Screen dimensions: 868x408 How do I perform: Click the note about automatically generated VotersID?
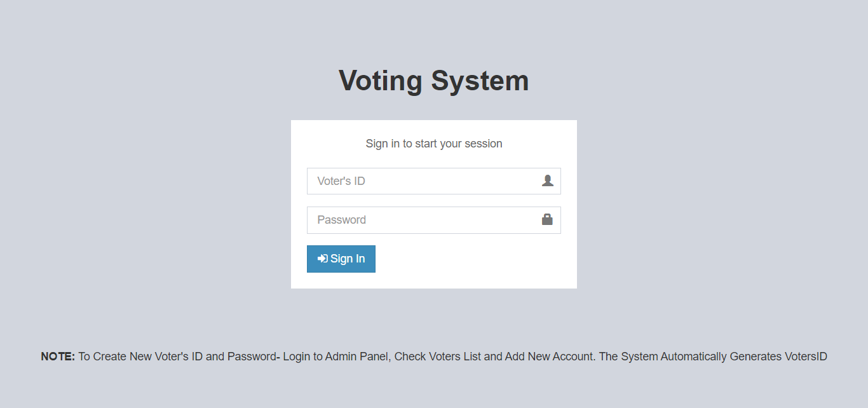(x=712, y=356)
